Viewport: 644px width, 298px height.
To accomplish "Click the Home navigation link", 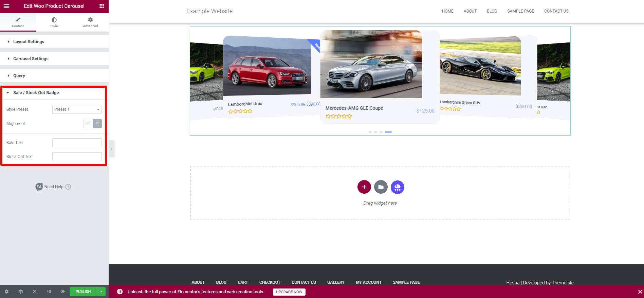I will pos(447,11).
